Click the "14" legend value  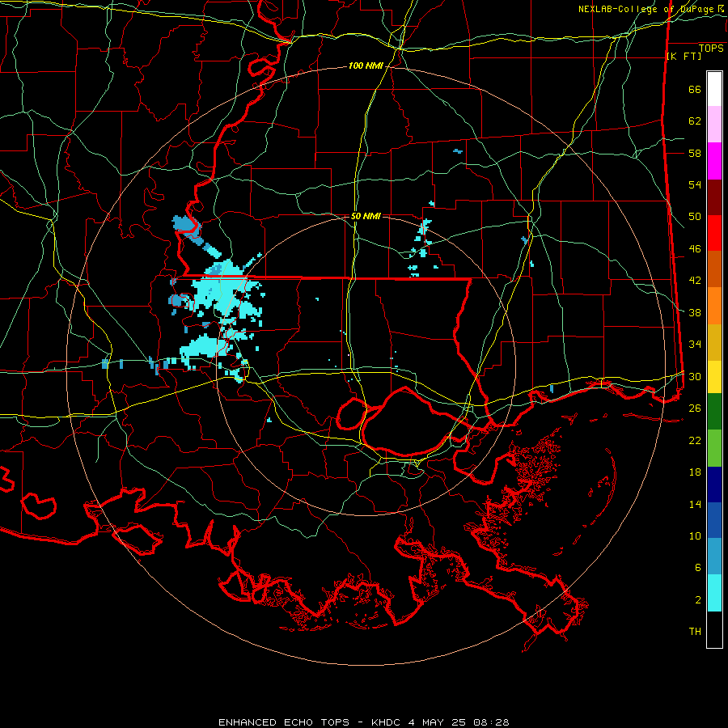click(x=695, y=504)
